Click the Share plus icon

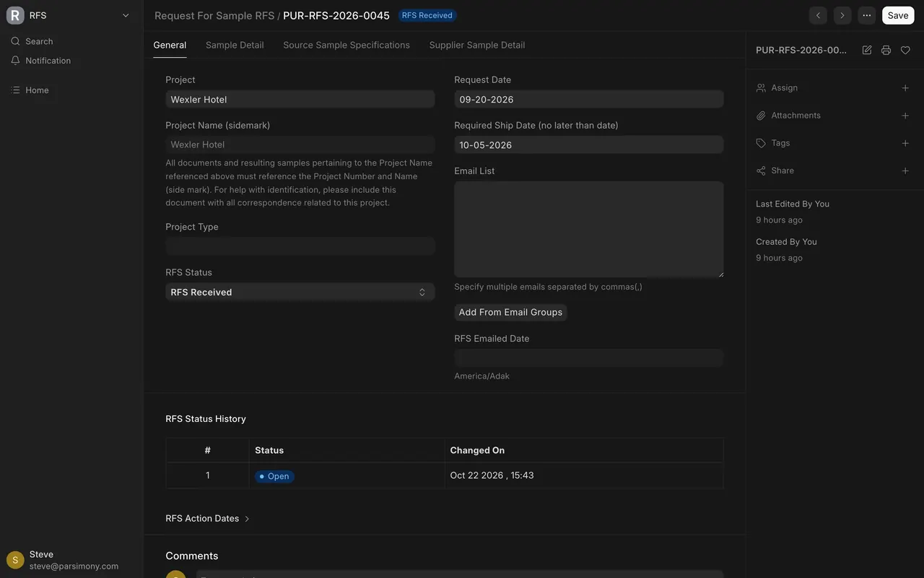(x=905, y=171)
